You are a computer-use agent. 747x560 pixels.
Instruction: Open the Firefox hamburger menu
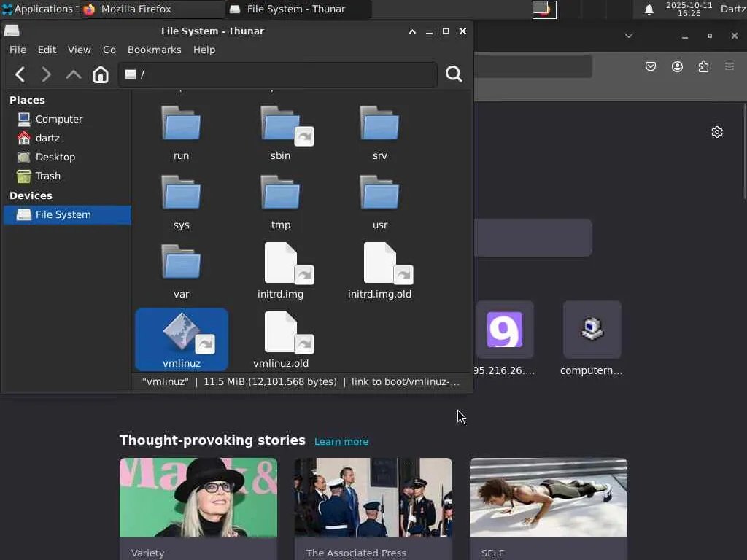(729, 66)
